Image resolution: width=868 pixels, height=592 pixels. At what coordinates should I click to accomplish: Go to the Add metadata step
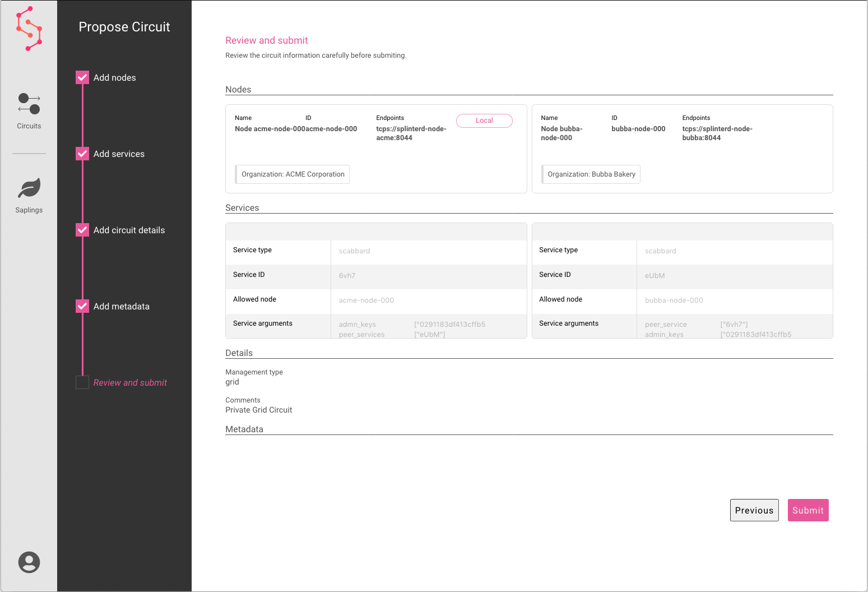(121, 307)
